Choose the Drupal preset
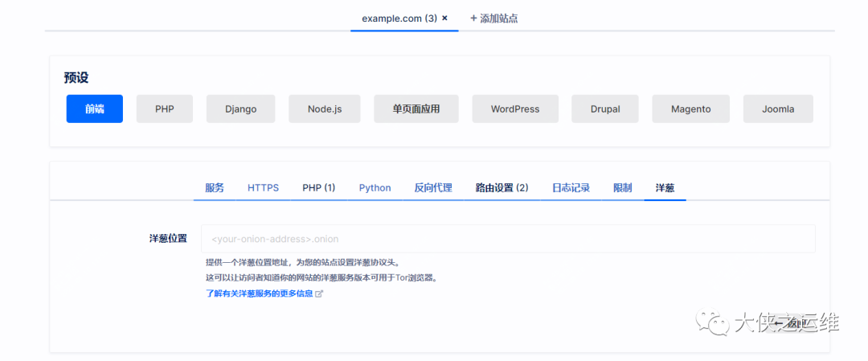Screen dimensions: 868x361 point(605,109)
